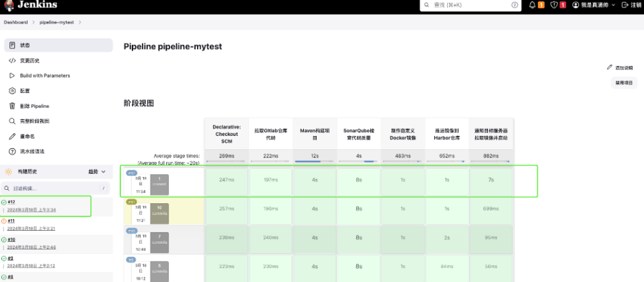Click the 247ms Checkout SCM cell of build #12
Image resolution: width=644 pixels, height=282 pixels.
pyautogui.click(x=227, y=180)
